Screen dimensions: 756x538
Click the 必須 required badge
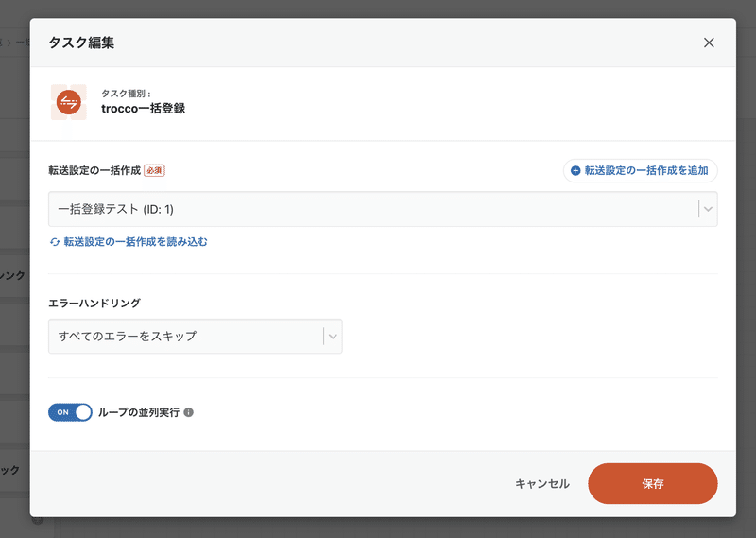pos(154,170)
